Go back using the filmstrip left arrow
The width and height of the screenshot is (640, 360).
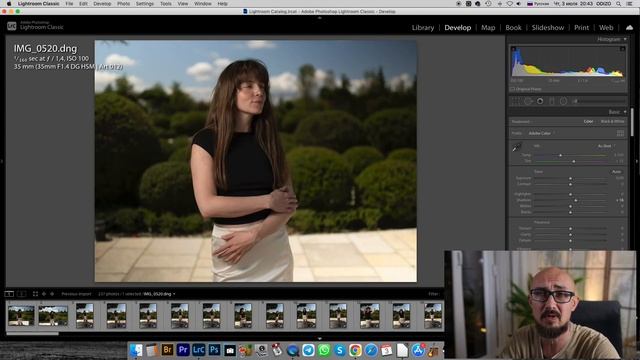pos(44,294)
